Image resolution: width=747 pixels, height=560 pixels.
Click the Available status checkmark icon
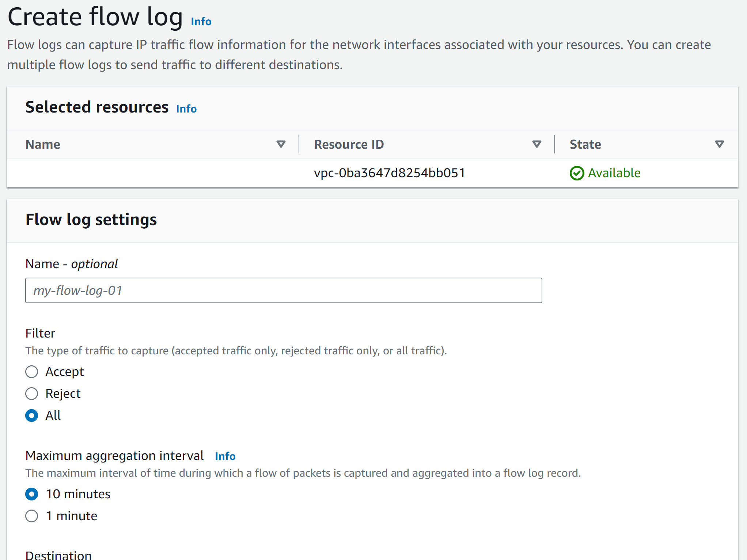(577, 173)
